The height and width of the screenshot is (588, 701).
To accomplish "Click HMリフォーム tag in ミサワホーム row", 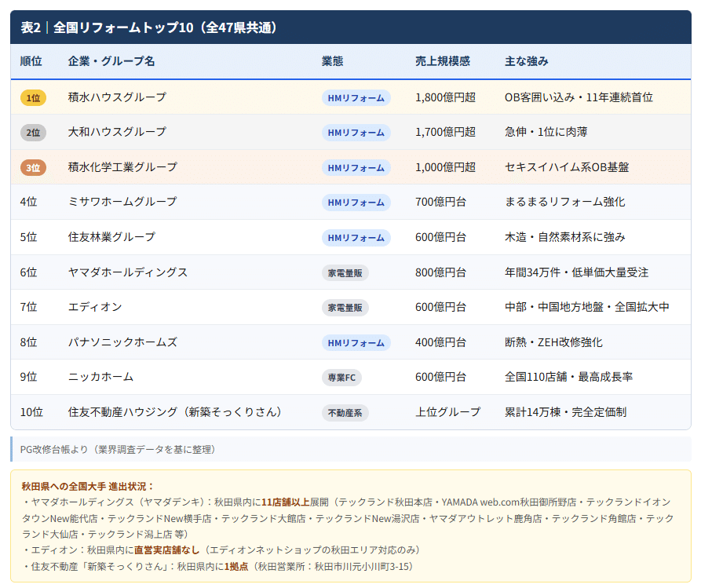I will pos(356,203).
